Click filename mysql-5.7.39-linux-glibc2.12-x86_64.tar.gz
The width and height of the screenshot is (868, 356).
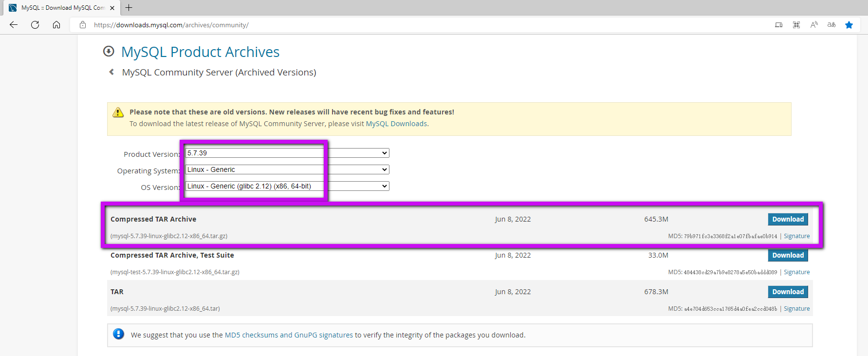pos(169,236)
